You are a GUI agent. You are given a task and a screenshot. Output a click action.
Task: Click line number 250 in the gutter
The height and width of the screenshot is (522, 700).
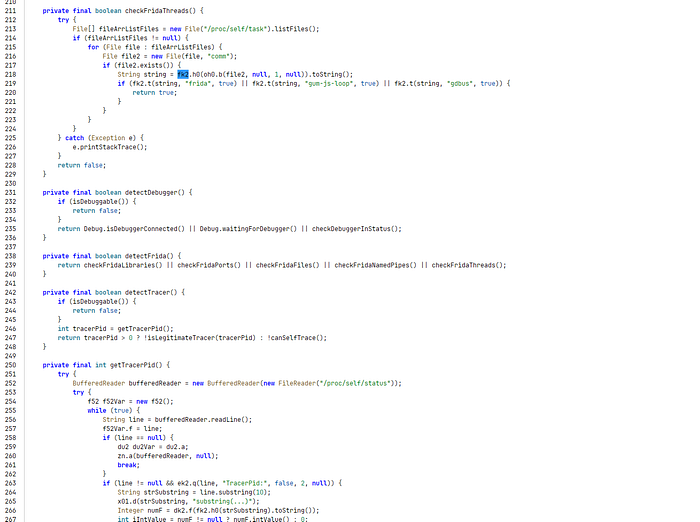pos(10,365)
